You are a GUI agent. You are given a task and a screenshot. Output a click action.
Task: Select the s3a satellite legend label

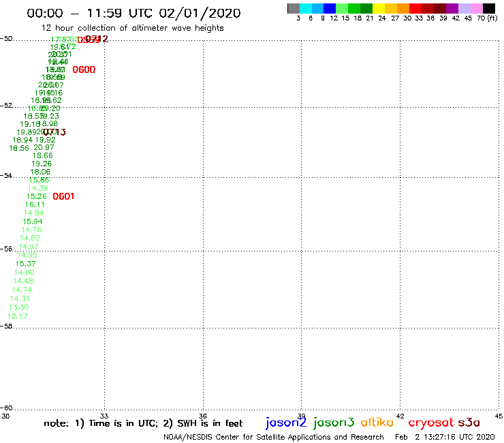[469, 423]
